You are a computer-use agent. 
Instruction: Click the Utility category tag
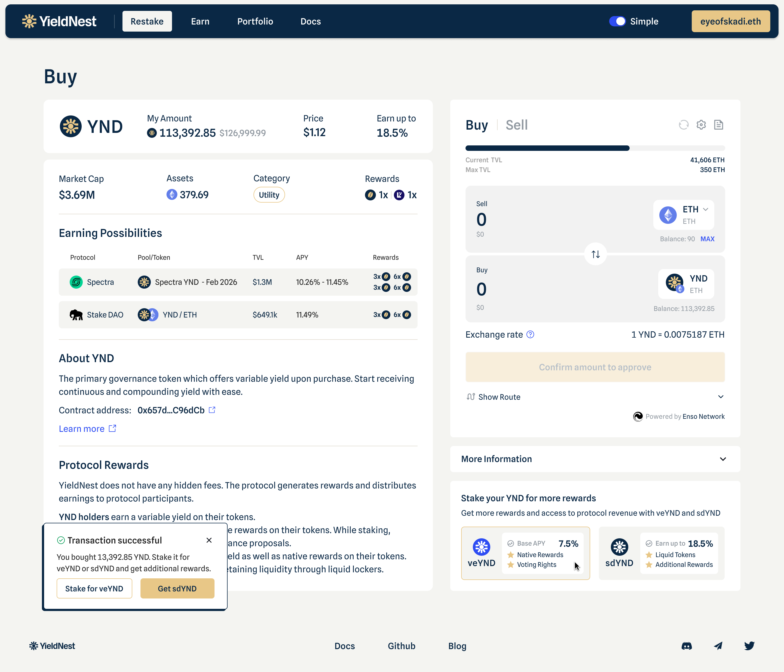(269, 195)
